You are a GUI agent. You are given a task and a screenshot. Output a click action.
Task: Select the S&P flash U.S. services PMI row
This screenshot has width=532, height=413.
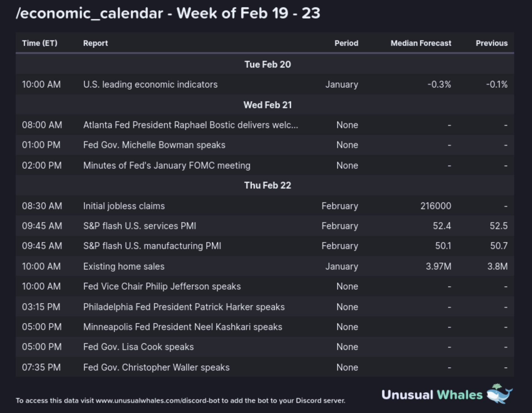[x=140, y=226]
